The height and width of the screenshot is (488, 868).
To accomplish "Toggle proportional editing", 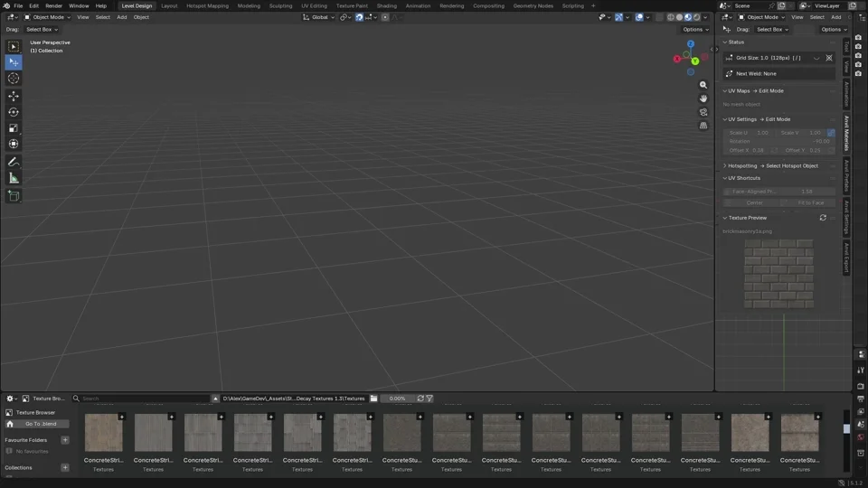I will 385,17.
